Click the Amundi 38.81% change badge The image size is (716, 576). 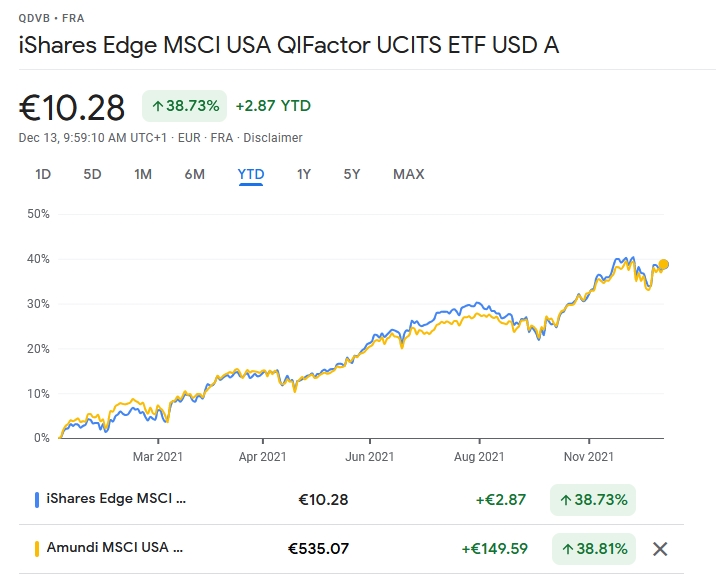[x=594, y=548]
